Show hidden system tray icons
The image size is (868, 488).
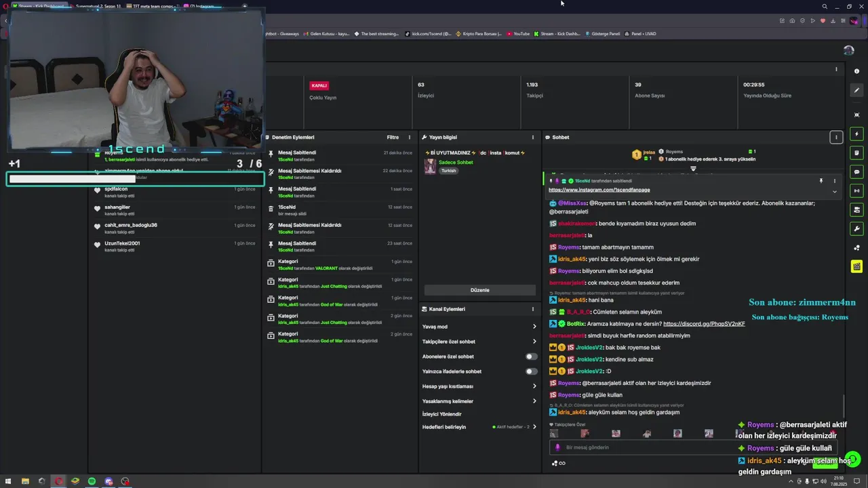tap(791, 481)
